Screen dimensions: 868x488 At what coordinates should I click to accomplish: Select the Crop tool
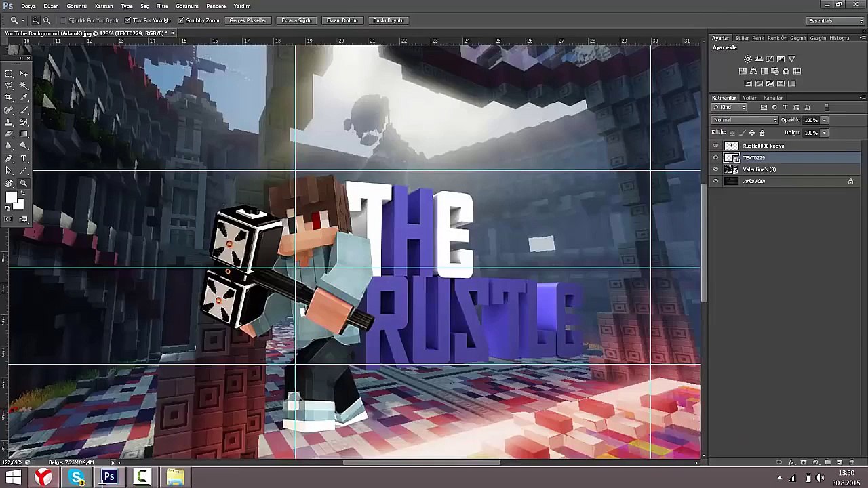[x=9, y=98]
